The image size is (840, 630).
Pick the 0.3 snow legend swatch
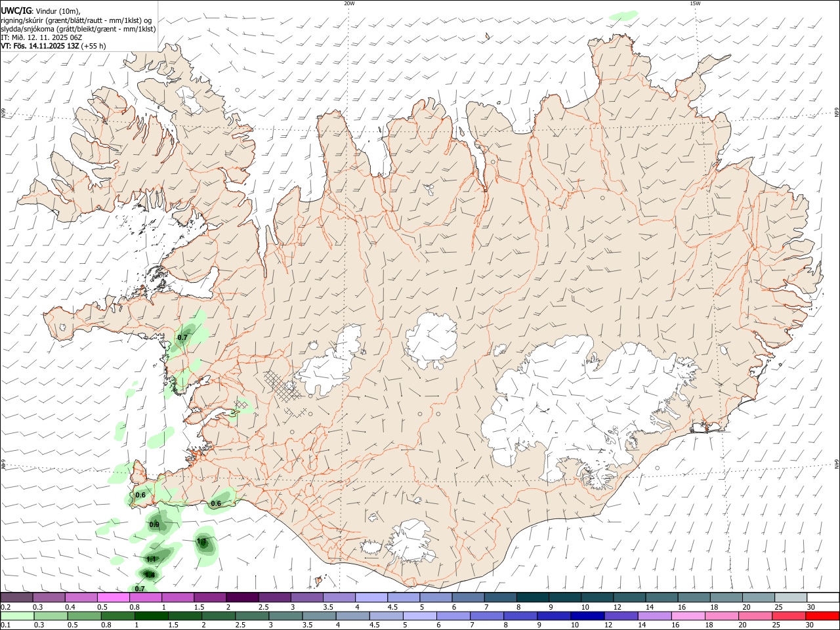pos(49,597)
